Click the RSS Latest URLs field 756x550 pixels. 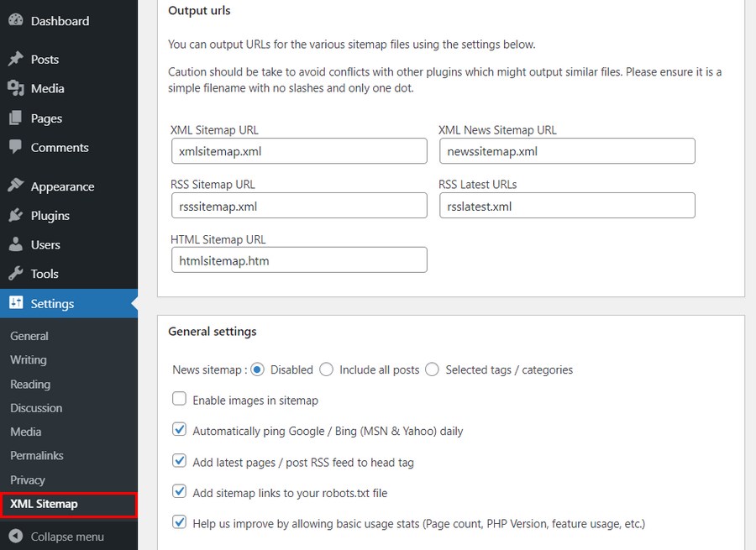tap(568, 206)
